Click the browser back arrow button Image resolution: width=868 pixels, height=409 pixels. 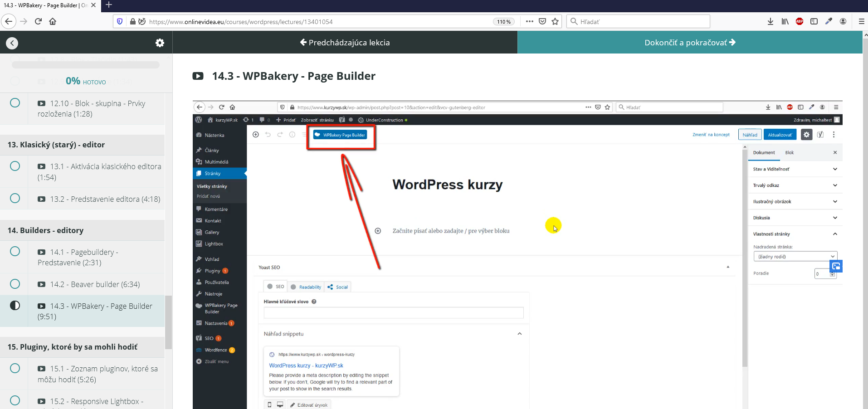pyautogui.click(x=9, y=21)
